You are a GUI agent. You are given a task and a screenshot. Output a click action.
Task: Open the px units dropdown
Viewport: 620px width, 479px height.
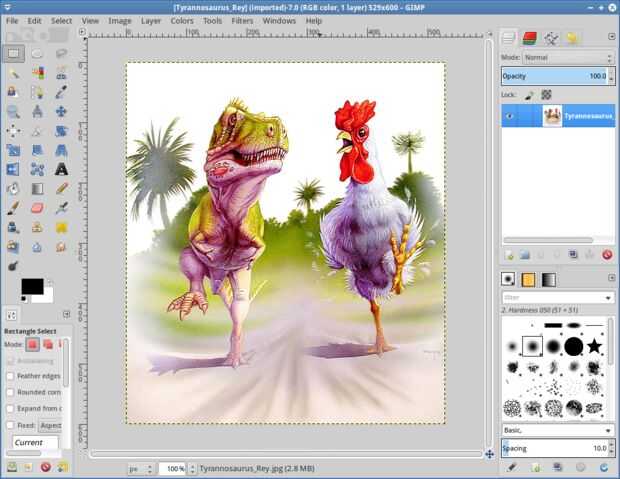[x=139, y=469]
